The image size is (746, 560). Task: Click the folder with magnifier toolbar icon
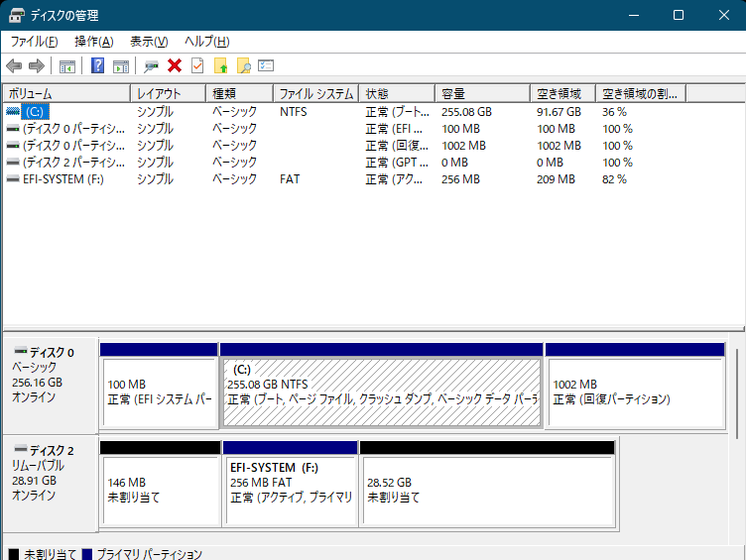click(243, 66)
